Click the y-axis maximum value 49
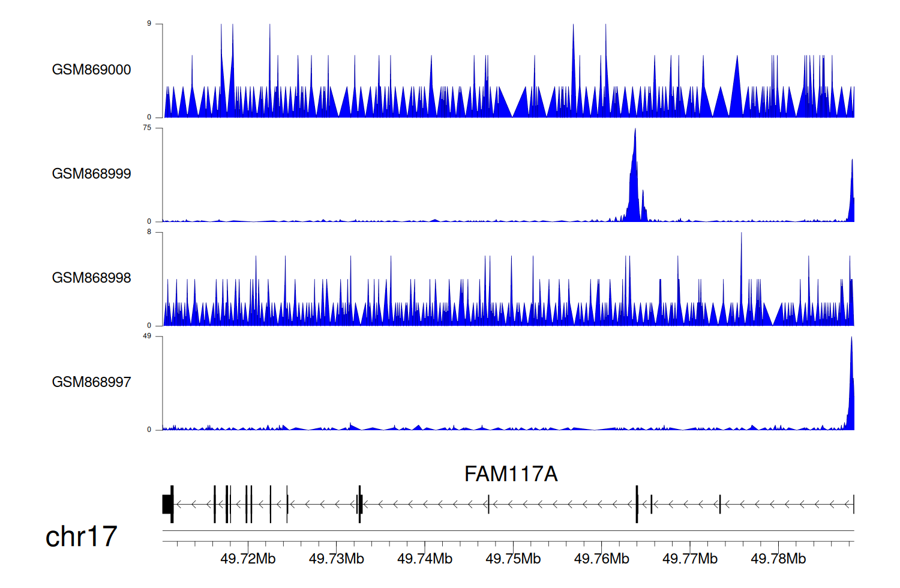This screenshot has width=900, height=588. pos(147,336)
